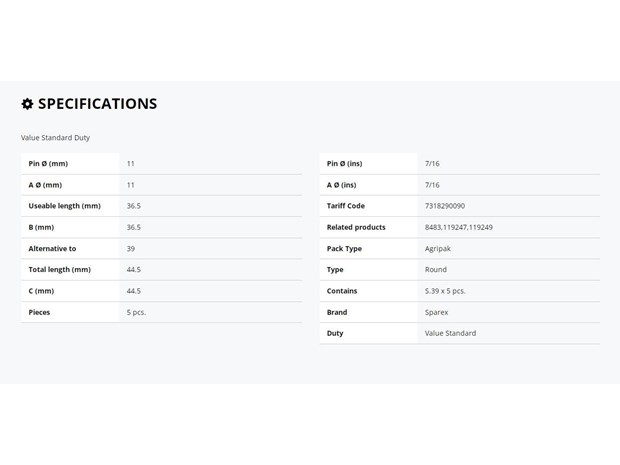Select the Pin Ø (ins) value 7/16
This screenshot has width=620, height=465.
click(x=432, y=164)
